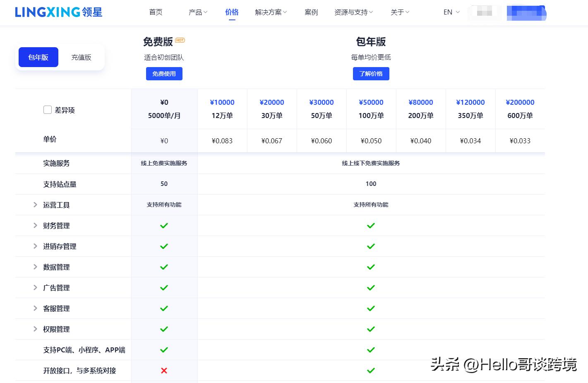
Task: Expand the 运营工具 row
Action: click(x=35, y=205)
